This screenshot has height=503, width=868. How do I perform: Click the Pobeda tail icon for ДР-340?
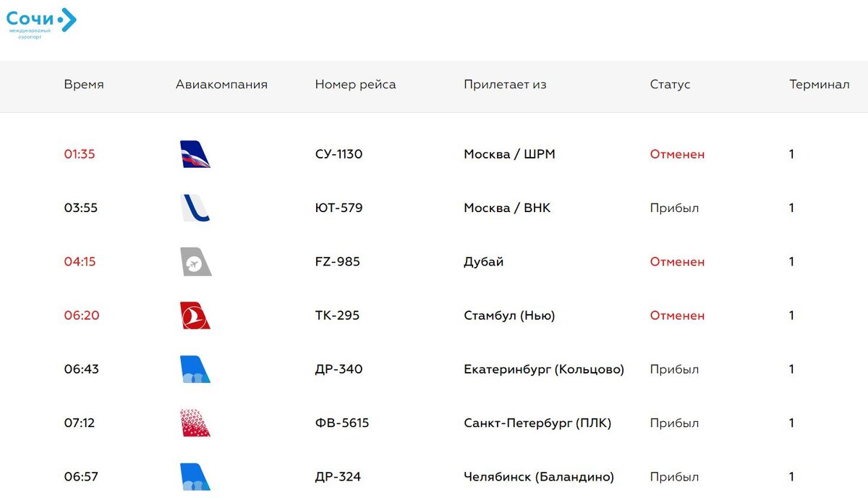point(195,369)
